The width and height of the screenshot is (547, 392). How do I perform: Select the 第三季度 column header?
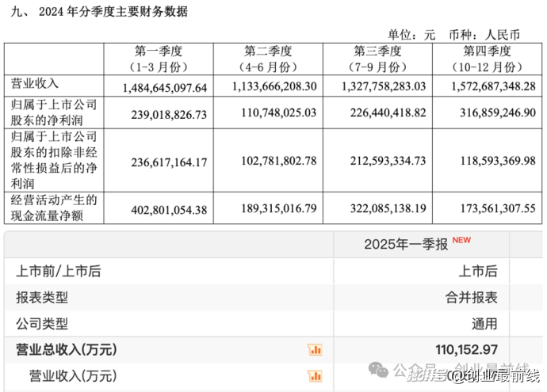pyautogui.click(x=377, y=59)
